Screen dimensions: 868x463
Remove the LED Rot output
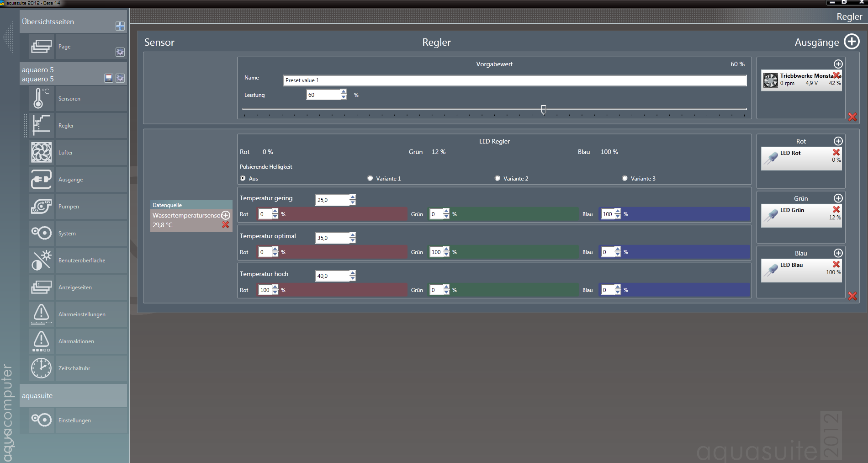tap(836, 152)
